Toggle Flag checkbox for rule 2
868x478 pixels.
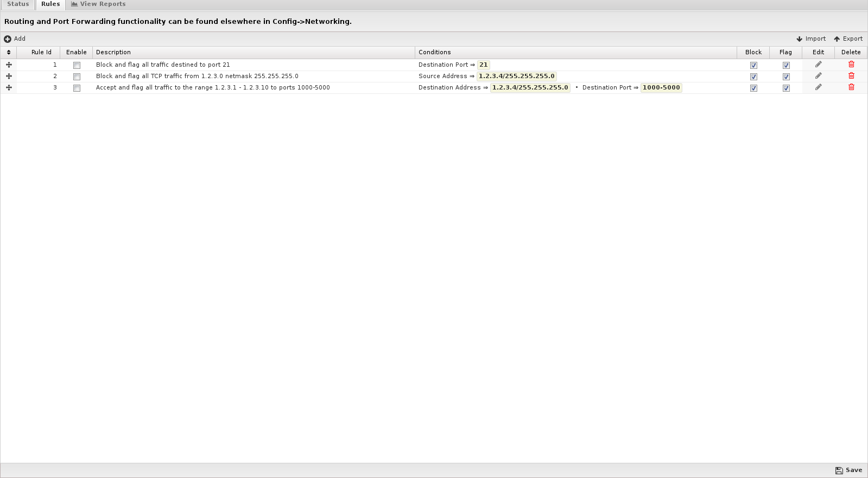(786, 77)
